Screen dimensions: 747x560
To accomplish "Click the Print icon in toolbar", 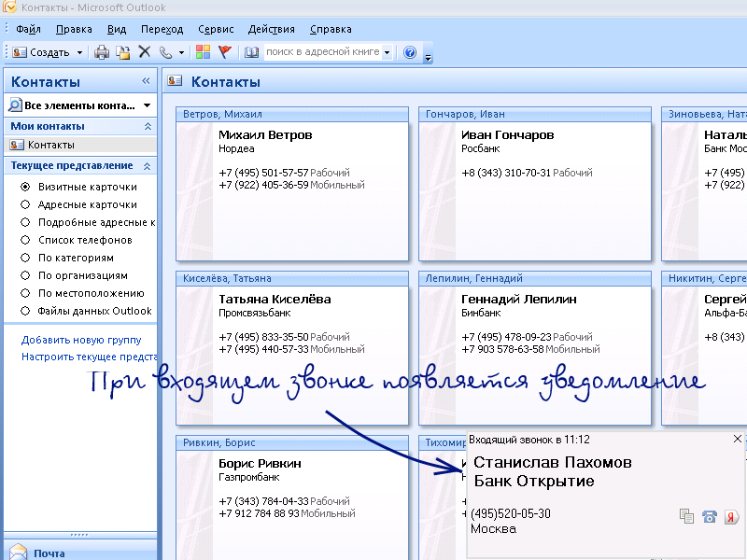I will pos(101,52).
